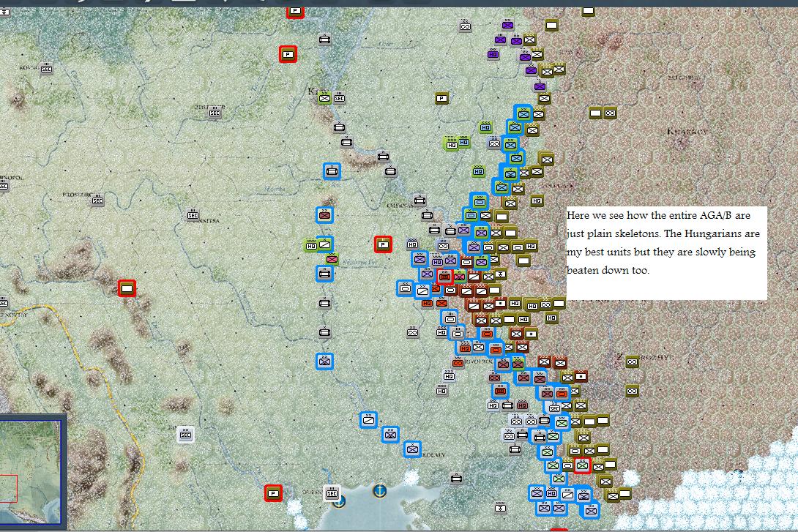Select the grey rail counter north of Kiev
Screen dimensions: 798x532
(x=325, y=40)
